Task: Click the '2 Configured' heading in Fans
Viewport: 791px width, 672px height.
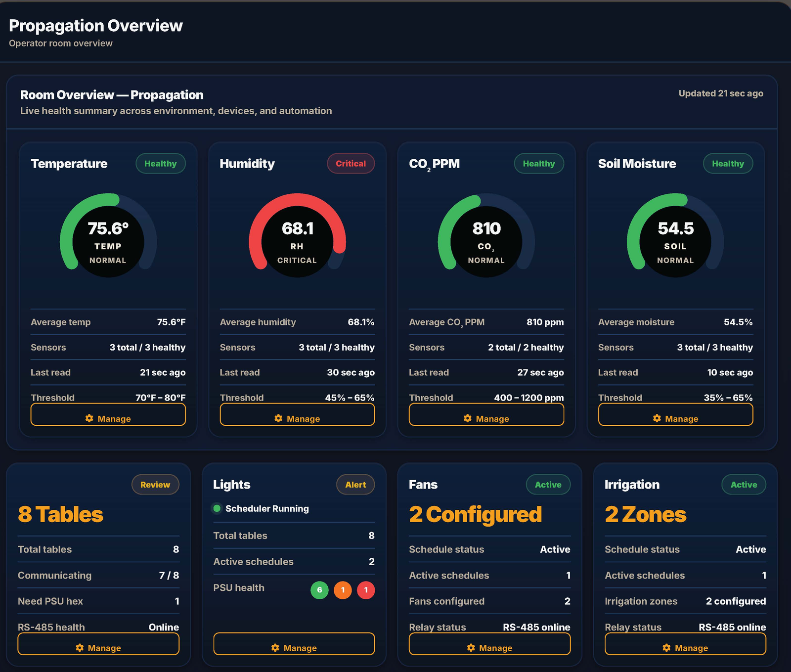Action: pyautogui.click(x=476, y=515)
